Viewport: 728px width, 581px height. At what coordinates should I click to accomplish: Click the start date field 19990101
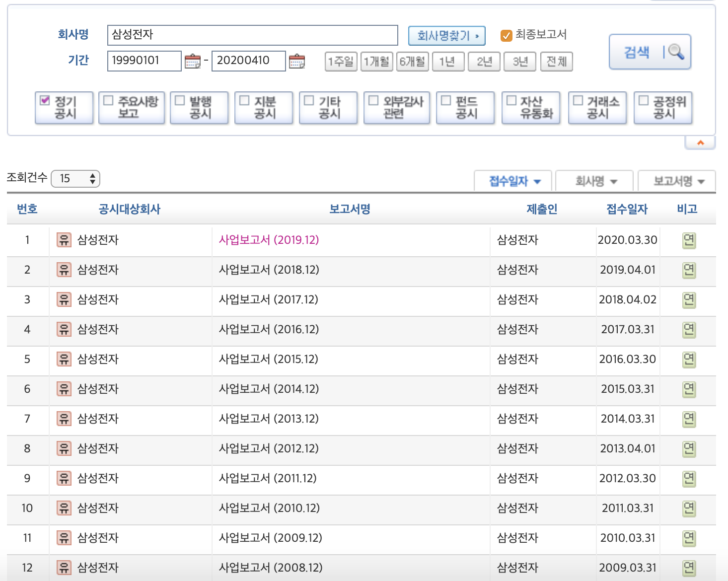pyautogui.click(x=145, y=61)
